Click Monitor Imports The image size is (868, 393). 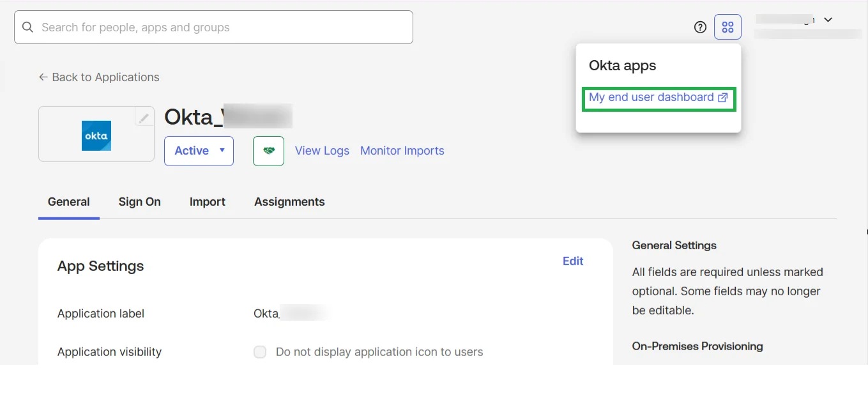pos(402,151)
